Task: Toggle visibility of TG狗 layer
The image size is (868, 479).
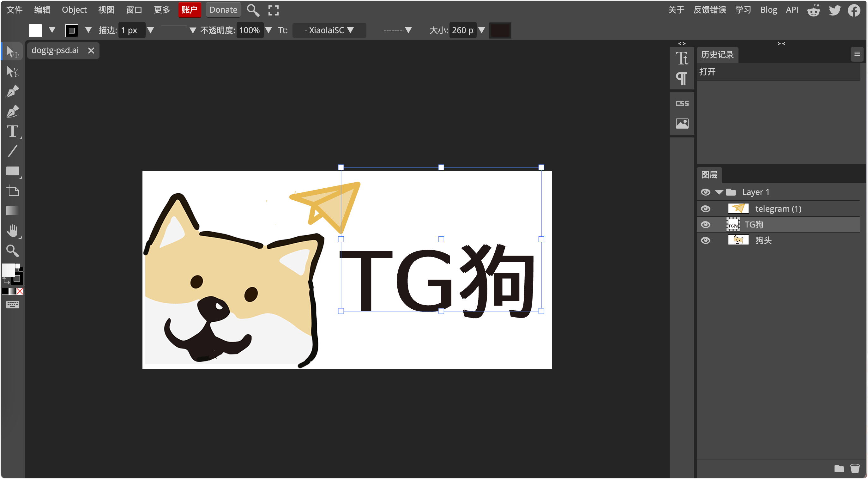Action: click(705, 225)
